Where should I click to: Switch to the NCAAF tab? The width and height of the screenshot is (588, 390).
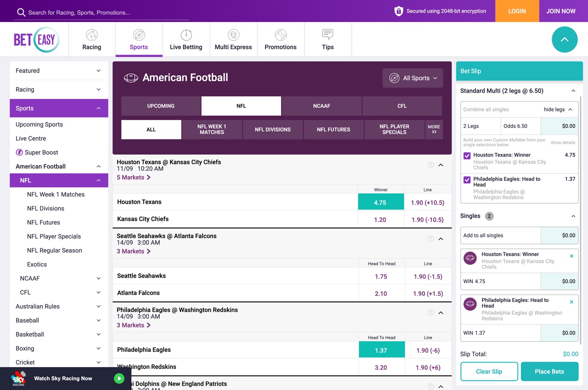click(x=322, y=106)
